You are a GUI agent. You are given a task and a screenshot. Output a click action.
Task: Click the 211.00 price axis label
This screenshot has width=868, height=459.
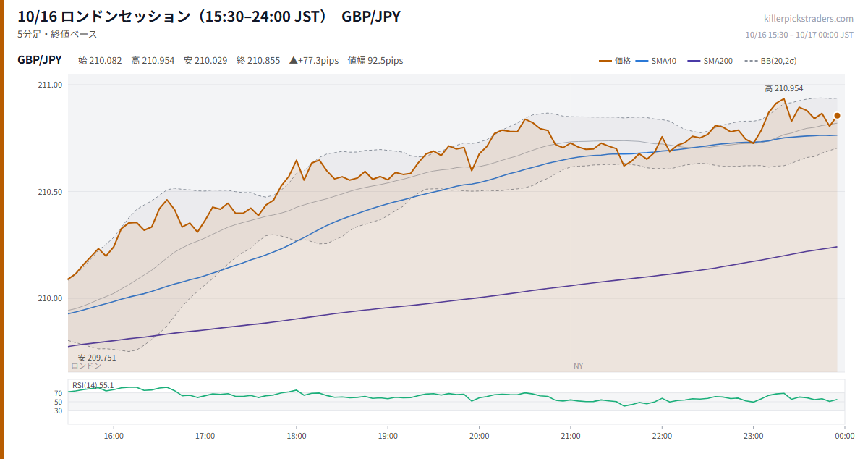pos(50,85)
